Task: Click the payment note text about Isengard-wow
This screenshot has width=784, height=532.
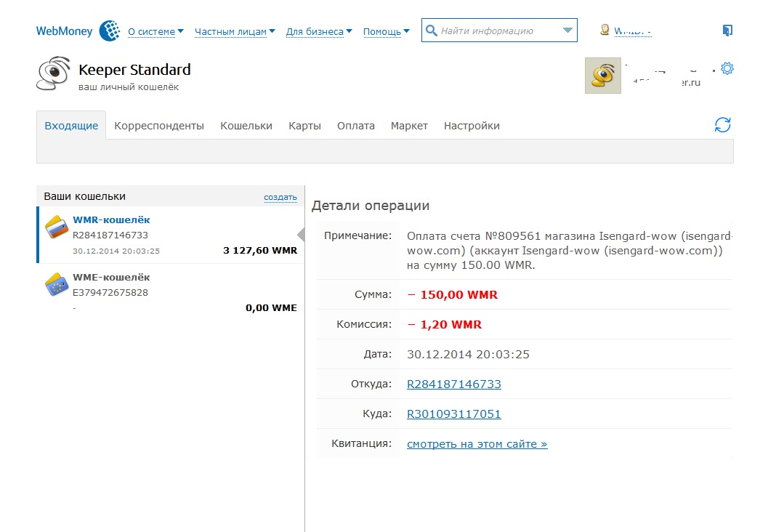Action: click(x=569, y=251)
